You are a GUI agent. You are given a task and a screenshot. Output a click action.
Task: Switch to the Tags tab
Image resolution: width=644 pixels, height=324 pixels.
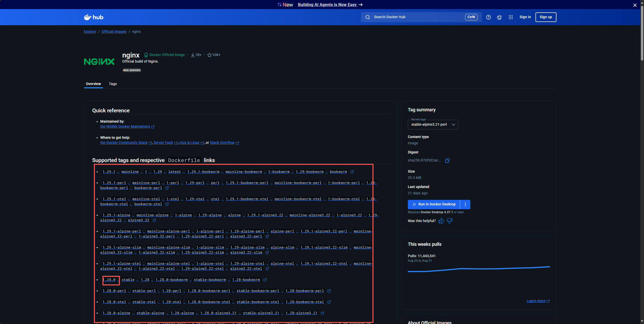coord(113,84)
